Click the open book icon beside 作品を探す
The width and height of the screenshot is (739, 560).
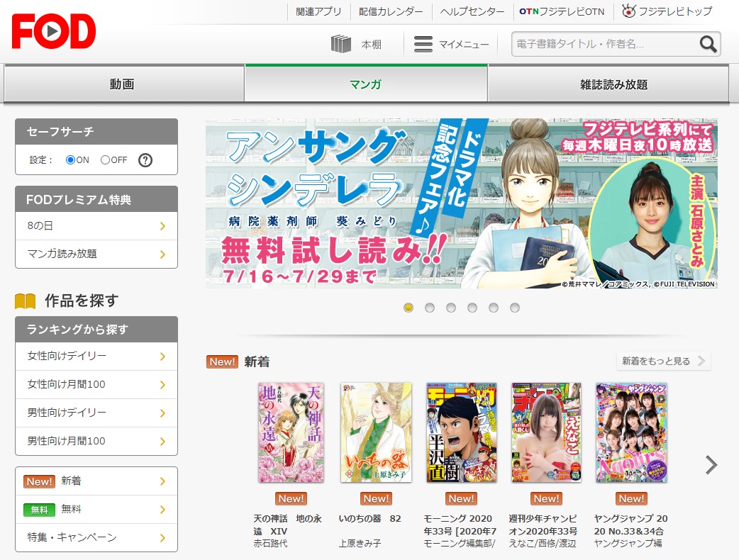pos(26,301)
